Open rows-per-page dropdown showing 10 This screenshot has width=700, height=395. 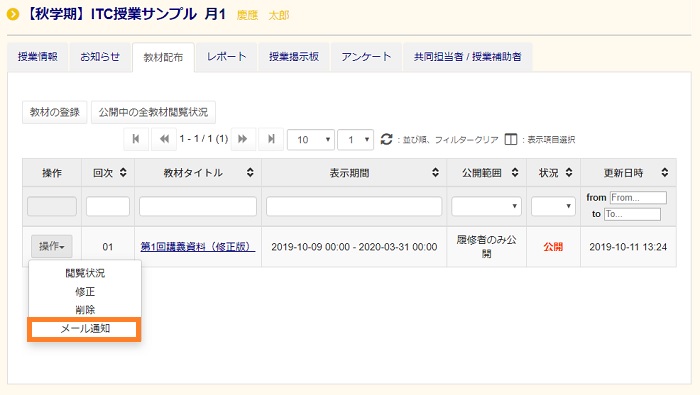click(311, 140)
